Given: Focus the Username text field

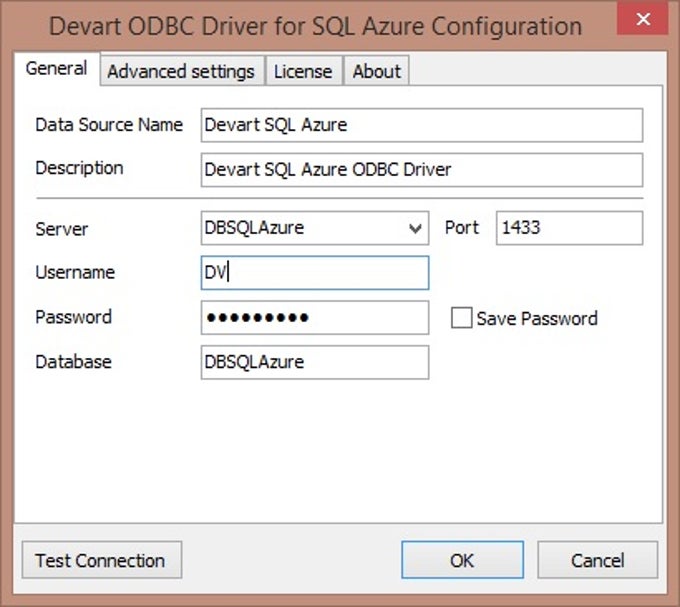Looking at the screenshot, I should click(315, 273).
